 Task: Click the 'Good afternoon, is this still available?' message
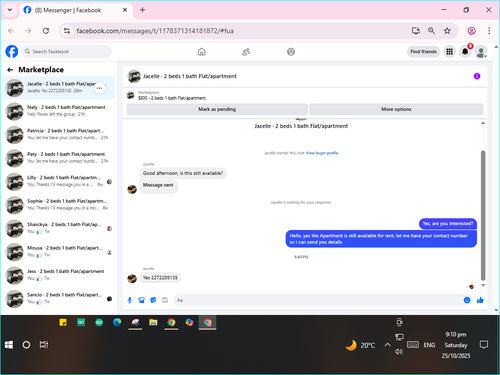coord(183,173)
